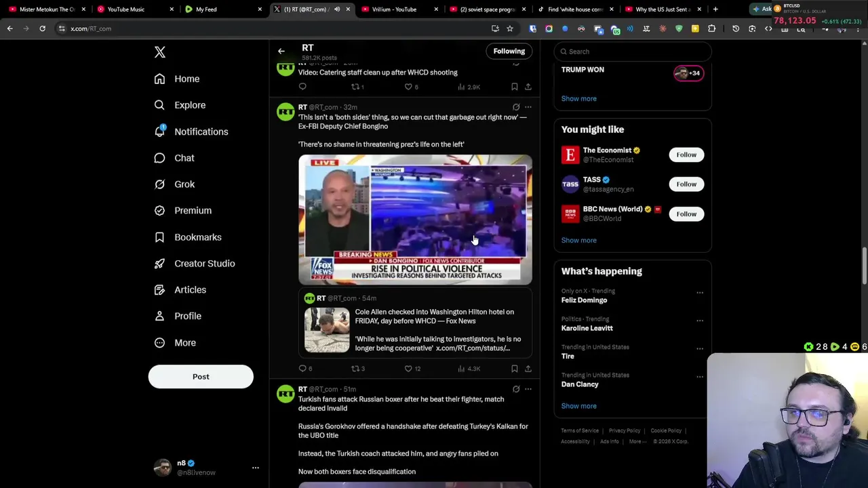
Task: Open more options for Feliz Domingo trend
Action: coord(700,293)
